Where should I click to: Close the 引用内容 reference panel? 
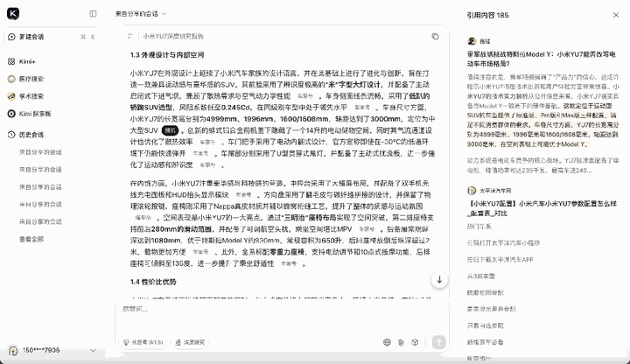pyautogui.click(x=616, y=15)
